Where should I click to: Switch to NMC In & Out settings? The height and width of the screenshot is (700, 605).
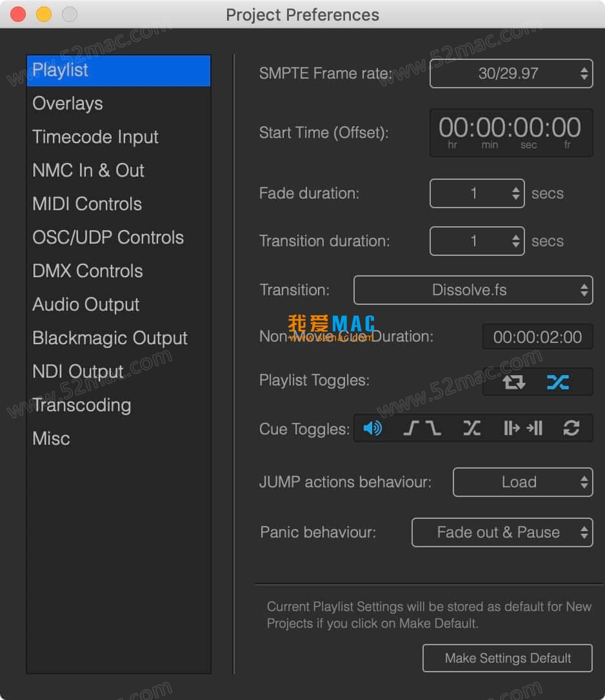coord(119,171)
